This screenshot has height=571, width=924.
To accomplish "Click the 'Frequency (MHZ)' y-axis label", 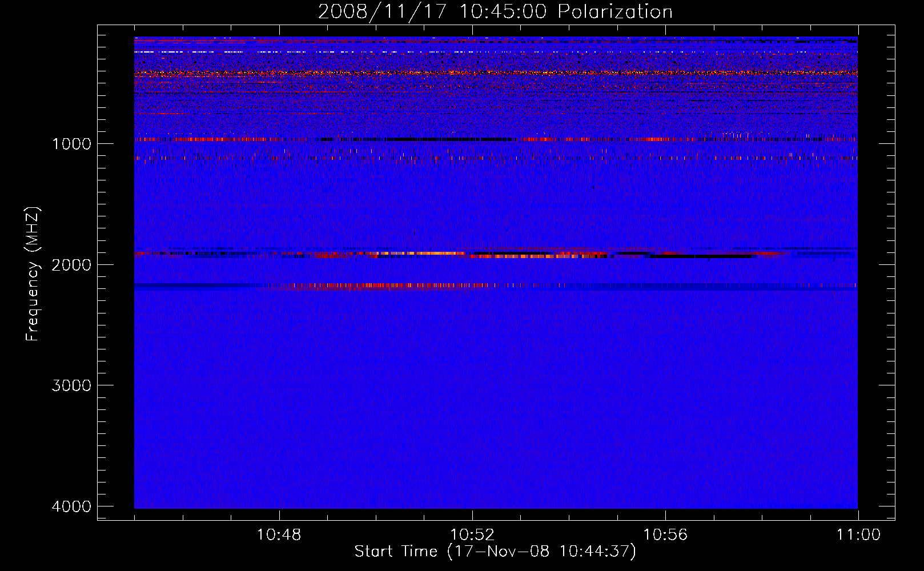I will 33,274.
